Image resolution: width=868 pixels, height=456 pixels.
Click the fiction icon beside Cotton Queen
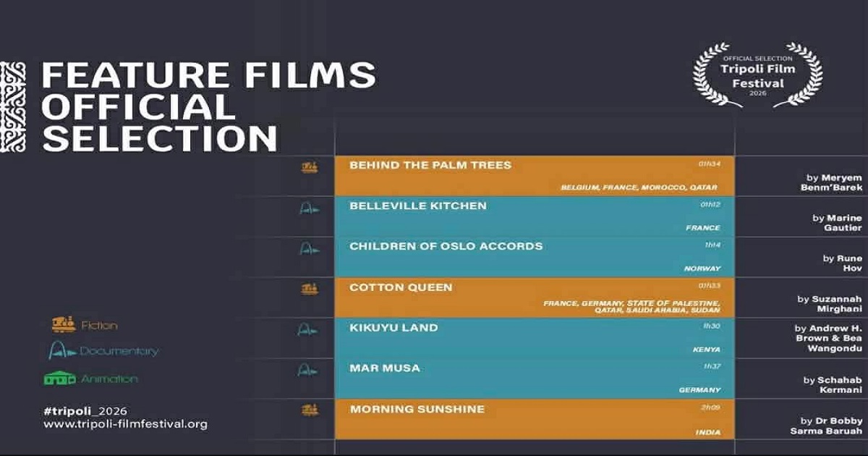tap(310, 289)
